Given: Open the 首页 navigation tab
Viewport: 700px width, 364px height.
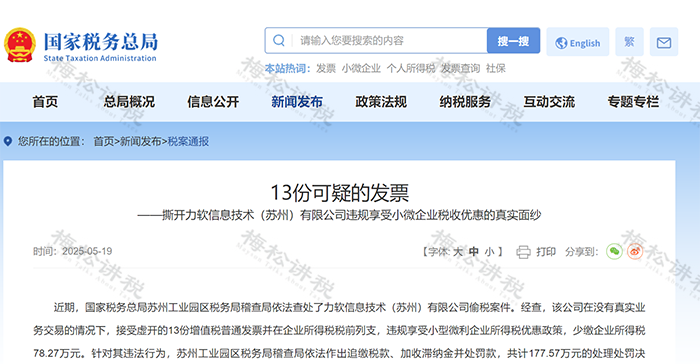Looking at the screenshot, I should coord(45,102).
